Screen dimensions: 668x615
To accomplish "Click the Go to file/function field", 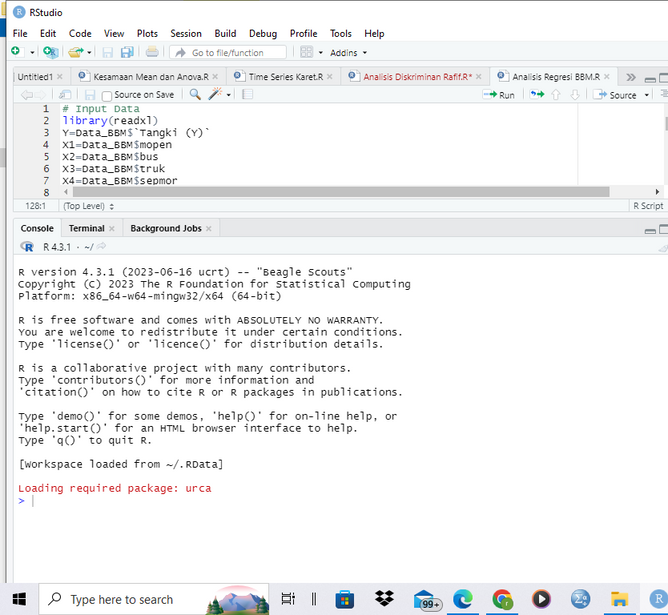I will click(x=230, y=52).
